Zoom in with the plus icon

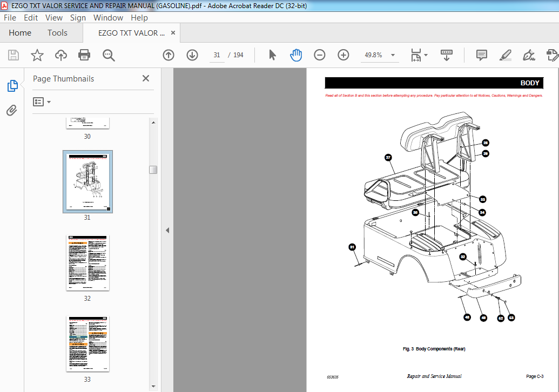344,55
